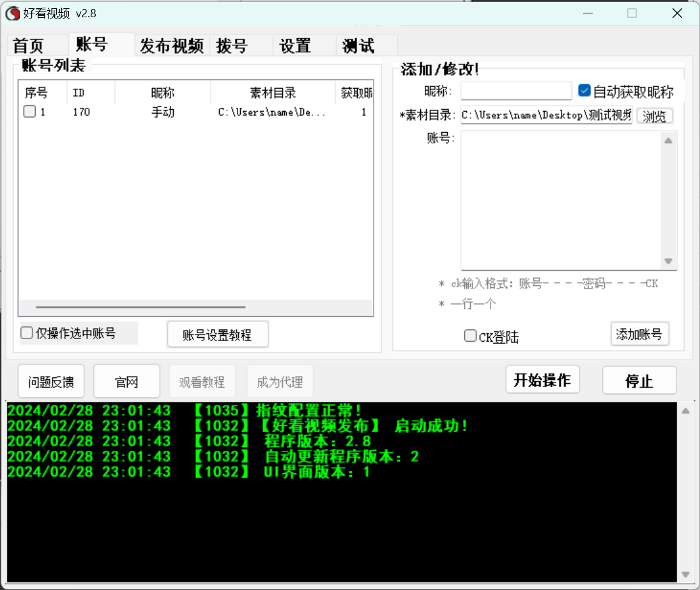This screenshot has width=700, height=590.
Task: Click the 停止 button
Action: [639, 381]
